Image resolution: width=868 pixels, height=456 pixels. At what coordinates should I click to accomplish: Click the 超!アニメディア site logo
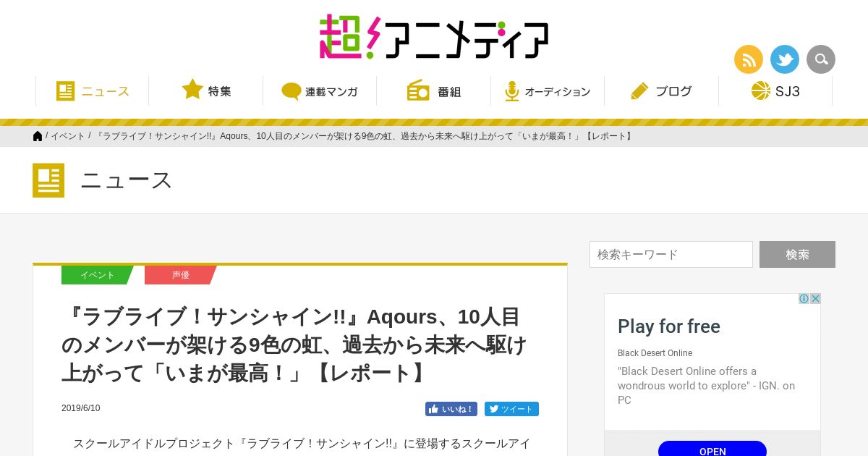[434, 36]
